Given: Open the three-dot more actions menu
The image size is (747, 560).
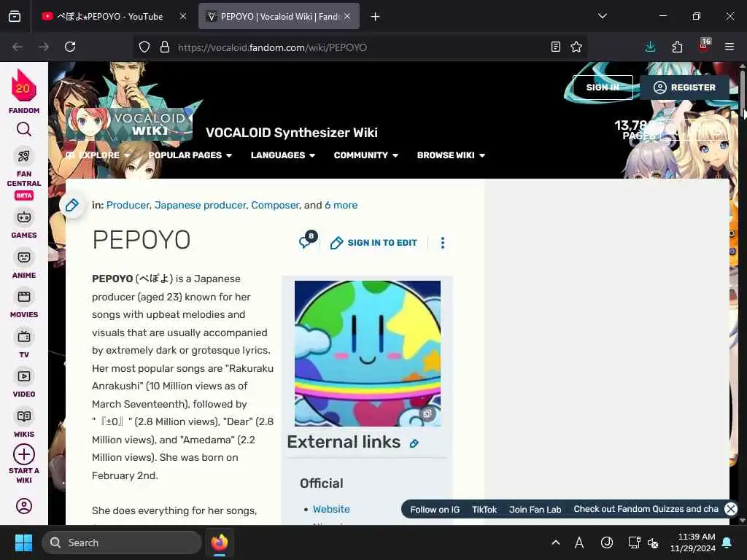Looking at the screenshot, I should [443, 243].
